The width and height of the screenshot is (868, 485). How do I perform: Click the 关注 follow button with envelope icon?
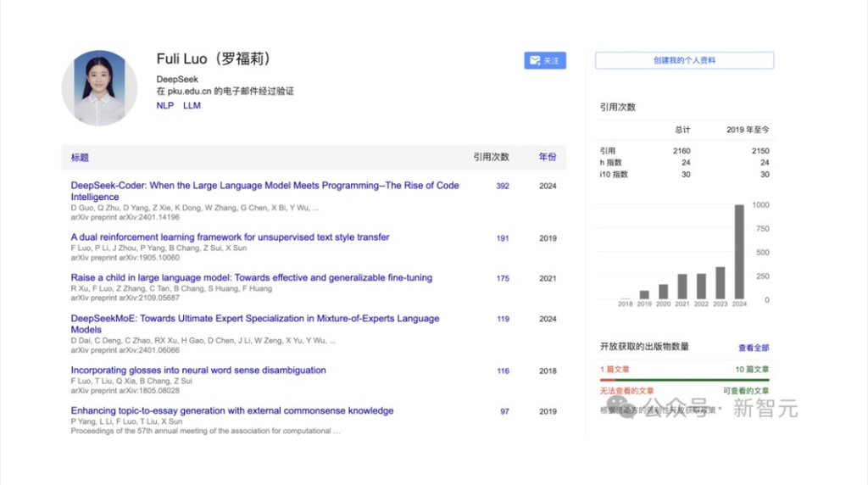tap(544, 61)
